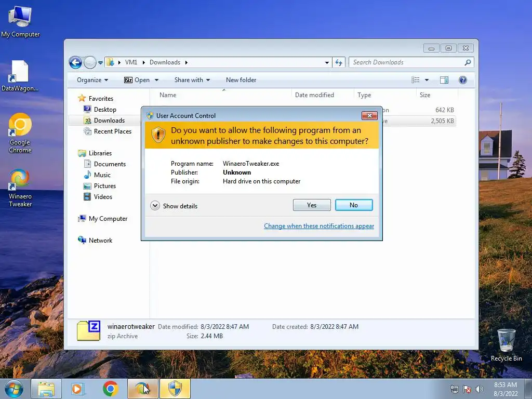This screenshot has height=399, width=532.
Task: Expand the views options dropdown arrow
Action: [427, 80]
